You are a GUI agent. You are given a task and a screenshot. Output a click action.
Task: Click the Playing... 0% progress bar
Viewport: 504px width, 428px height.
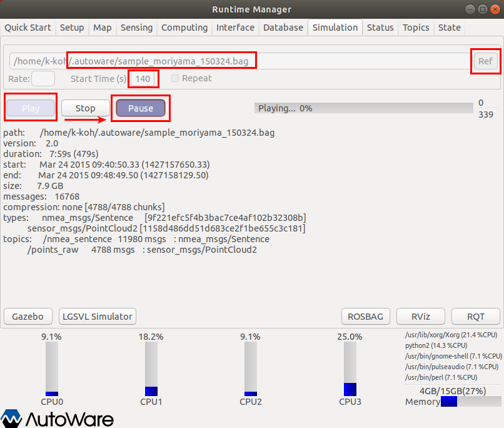363,108
